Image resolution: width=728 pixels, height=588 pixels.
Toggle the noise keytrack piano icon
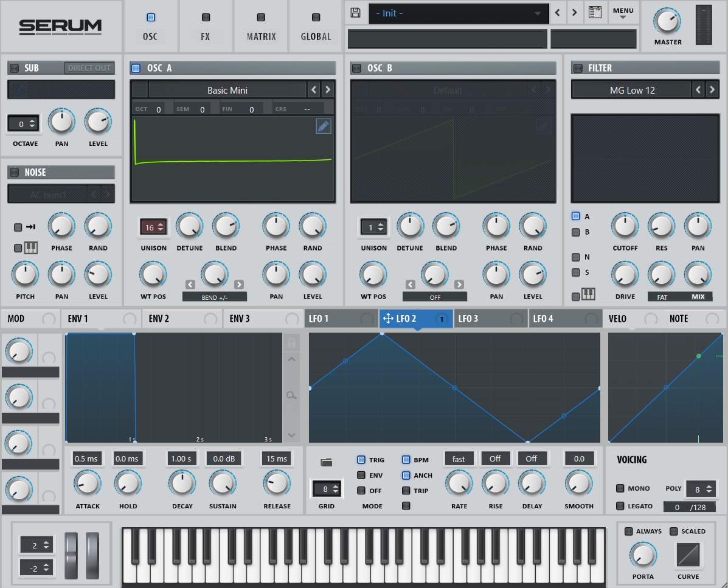30,248
